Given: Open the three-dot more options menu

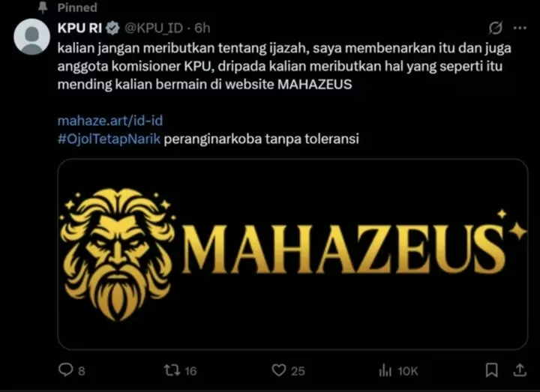Looking at the screenshot, I should click(520, 28).
